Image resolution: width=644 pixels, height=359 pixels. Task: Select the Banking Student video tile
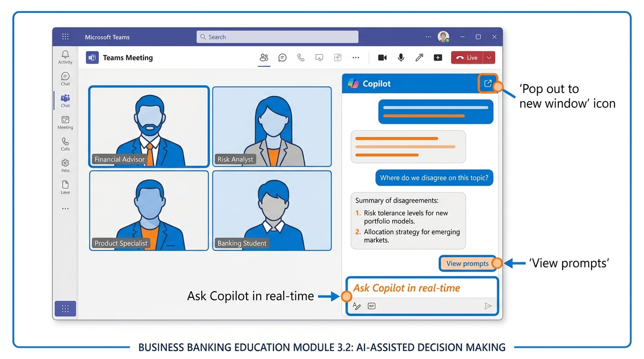tap(272, 210)
